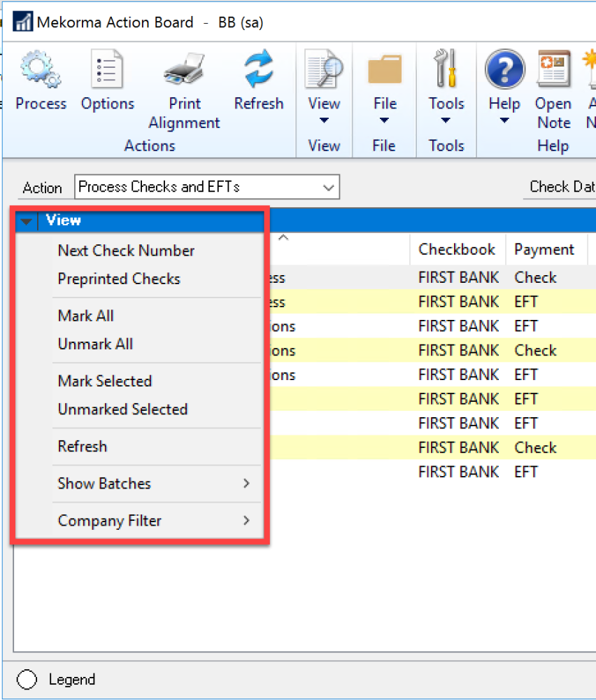Open the View magnifier document icon

tap(324, 69)
